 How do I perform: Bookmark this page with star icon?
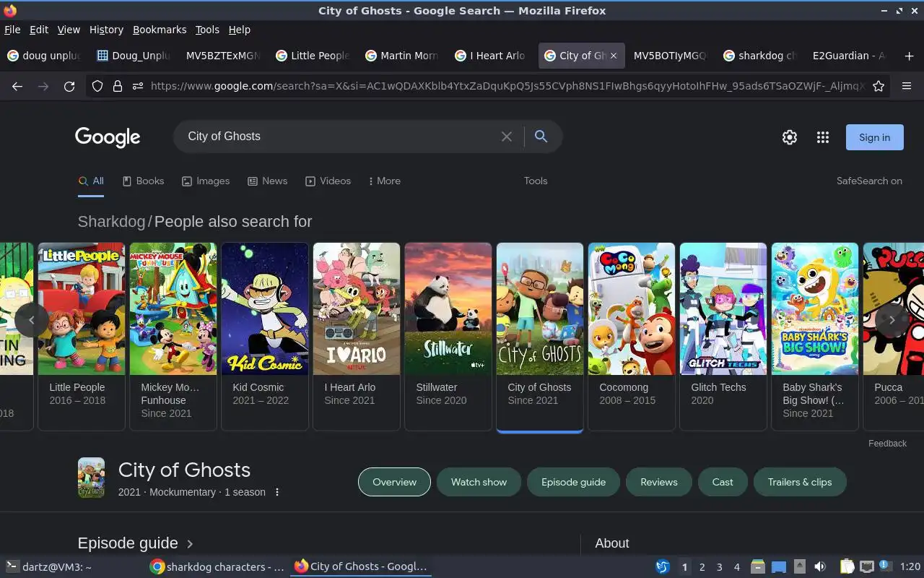tap(879, 86)
